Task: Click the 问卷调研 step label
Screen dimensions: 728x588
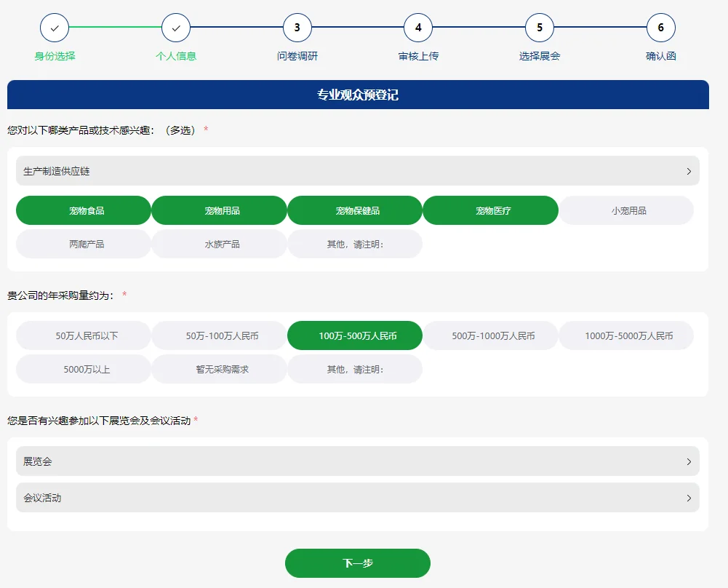Action: point(297,55)
